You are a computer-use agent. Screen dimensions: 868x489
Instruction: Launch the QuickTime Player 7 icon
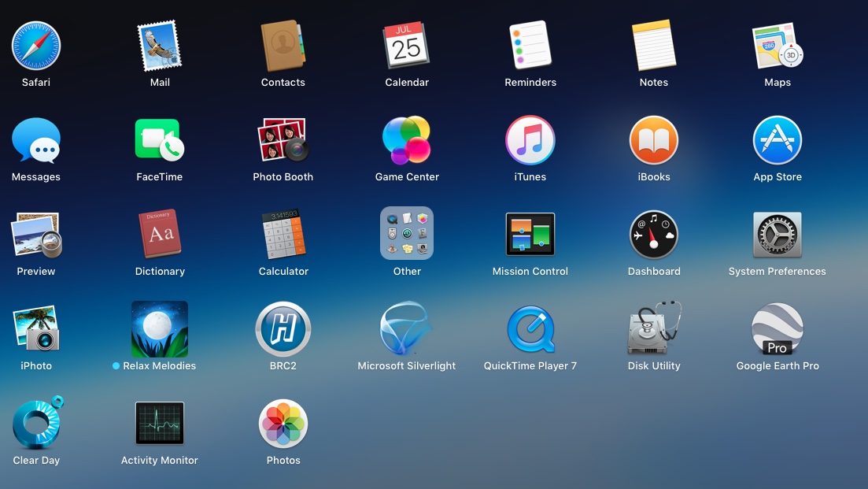point(531,329)
